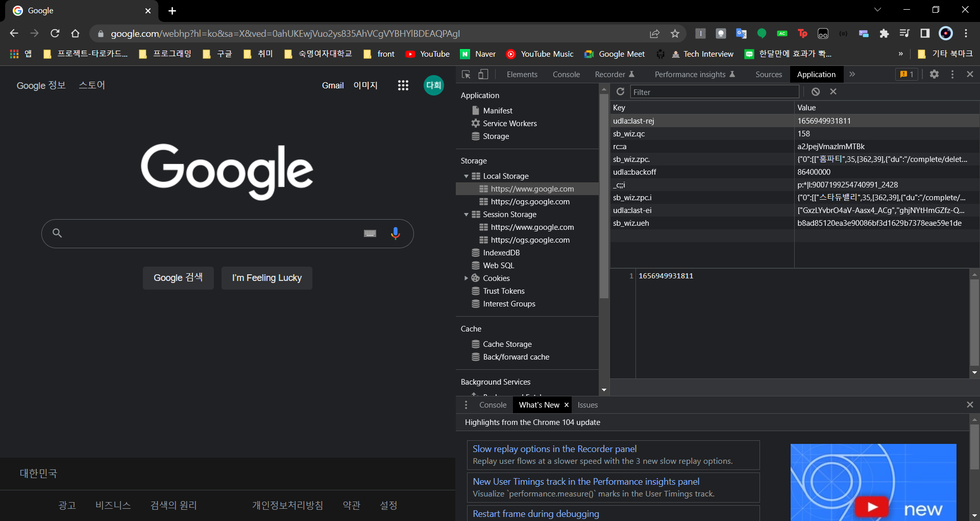
Task: Switch to the Elements tab
Action: [522, 75]
